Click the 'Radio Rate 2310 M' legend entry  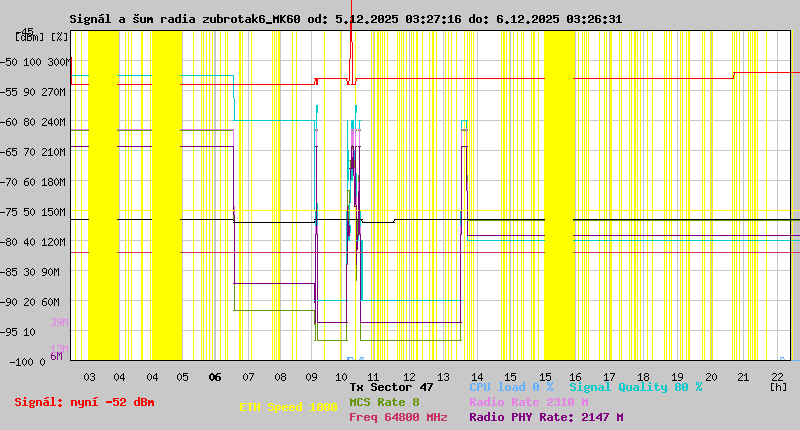click(x=529, y=402)
